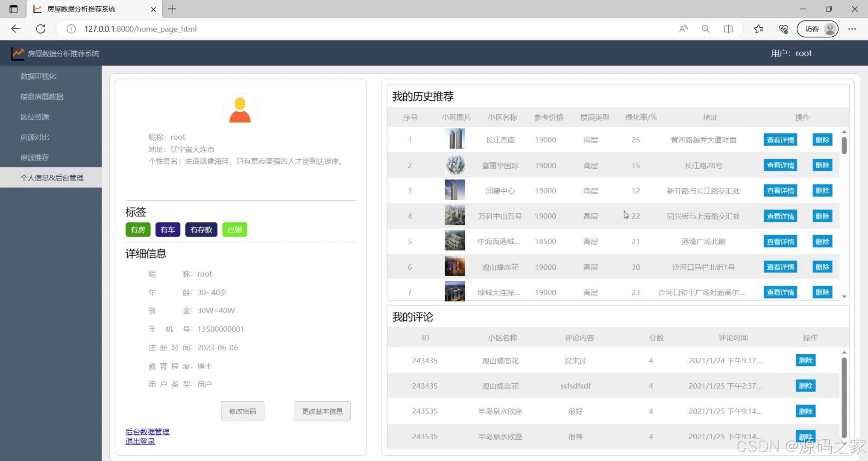Click the browser back arrow icon

click(15, 29)
